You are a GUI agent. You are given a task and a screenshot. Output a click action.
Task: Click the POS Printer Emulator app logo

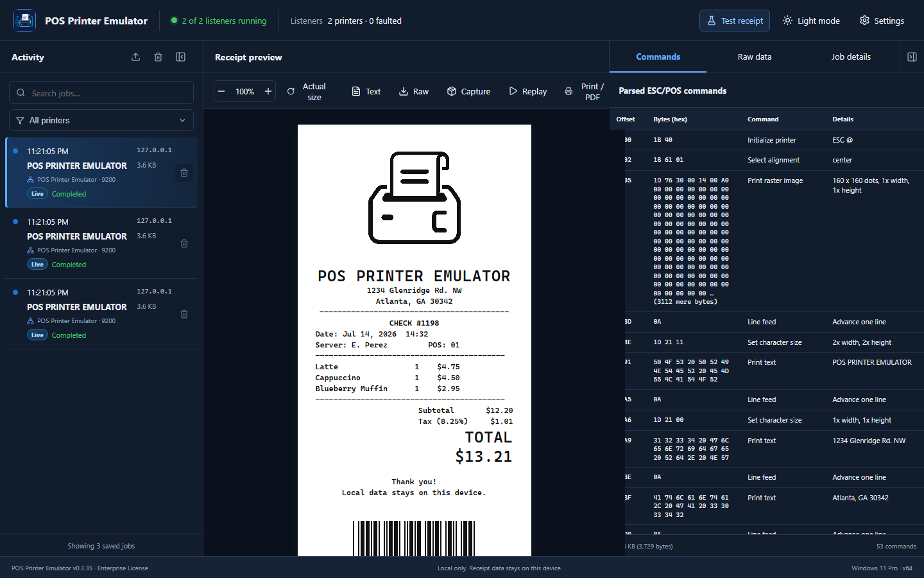[x=24, y=21]
